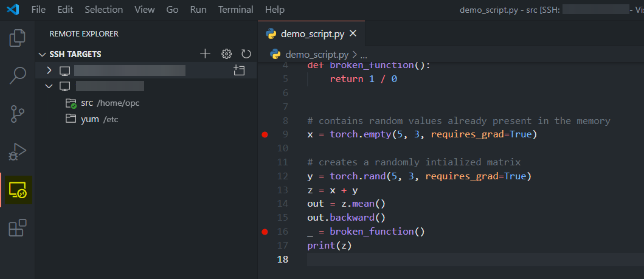Click the Remote Explorer activity icon

[x=17, y=191]
